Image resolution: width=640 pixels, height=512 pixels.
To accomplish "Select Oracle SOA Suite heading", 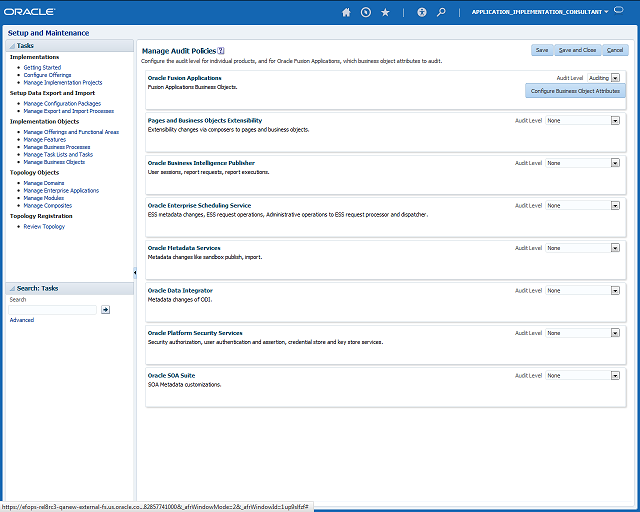I will [171, 375].
